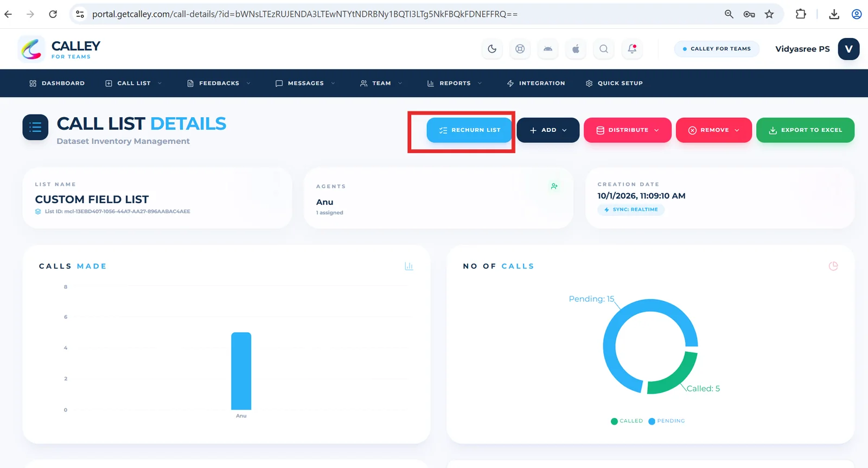Expand the Call List menu
This screenshot has width=868, height=468.
tap(133, 83)
